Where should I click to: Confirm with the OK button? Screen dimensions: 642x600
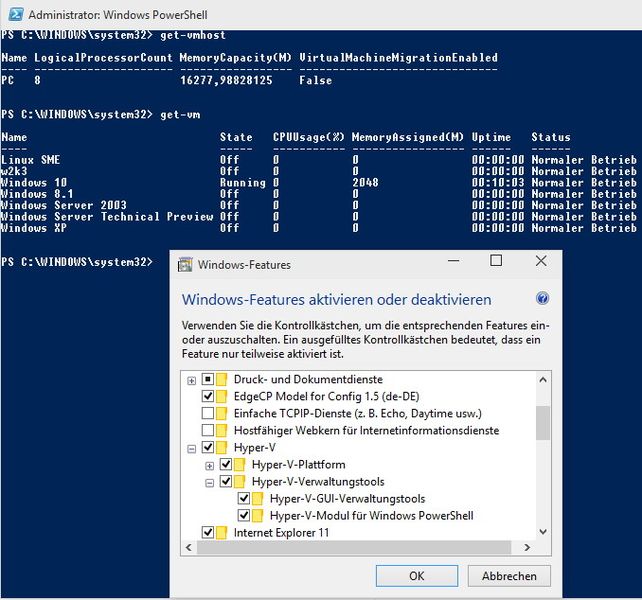click(417, 576)
